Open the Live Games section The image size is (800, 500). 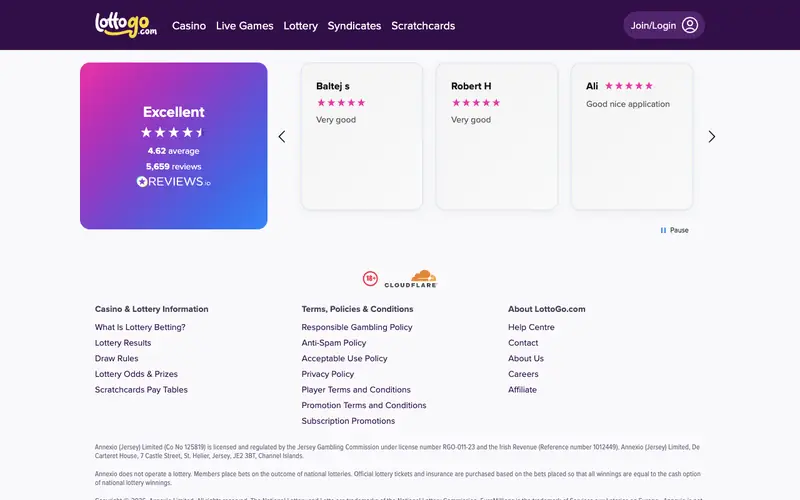(244, 26)
